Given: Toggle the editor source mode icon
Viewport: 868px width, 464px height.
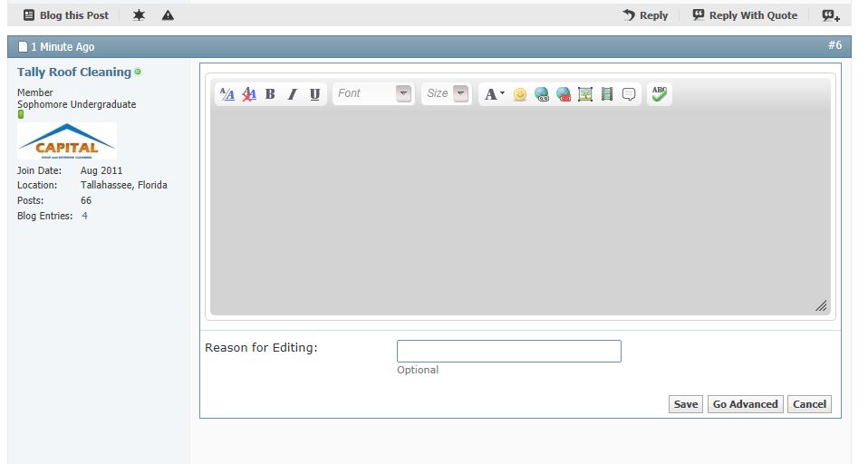Looking at the screenshot, I should point(227,94).
